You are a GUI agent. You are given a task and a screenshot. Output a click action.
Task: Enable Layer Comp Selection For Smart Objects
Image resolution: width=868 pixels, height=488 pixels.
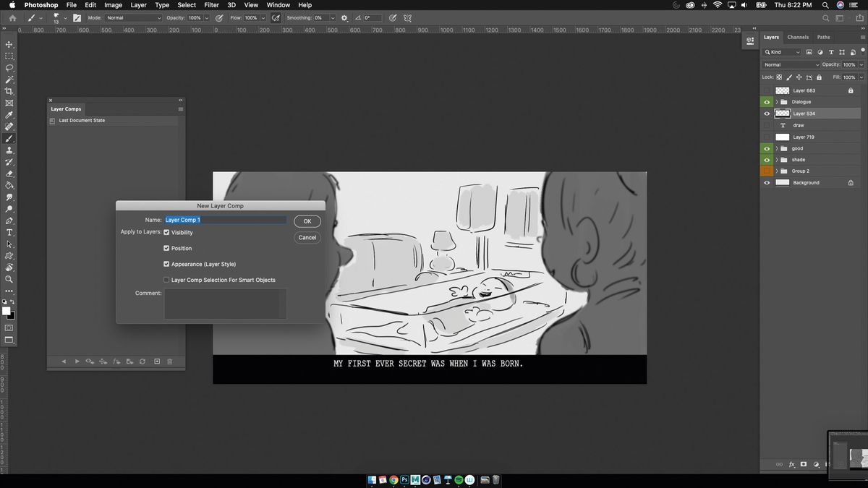pyautogui.click(x=166, y=280)
